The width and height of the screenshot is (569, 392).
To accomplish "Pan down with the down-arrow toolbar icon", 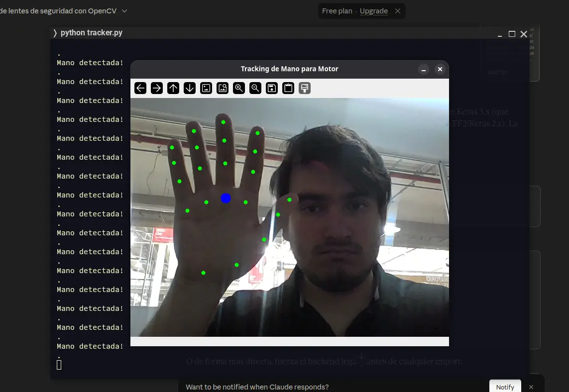I will (x=190, y=88).
